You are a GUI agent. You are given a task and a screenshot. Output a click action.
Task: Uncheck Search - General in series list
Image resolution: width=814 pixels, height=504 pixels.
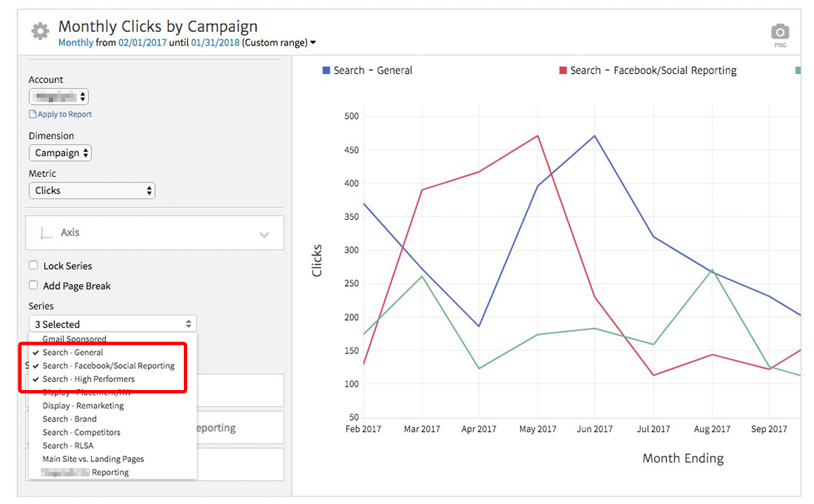[73, 352]
